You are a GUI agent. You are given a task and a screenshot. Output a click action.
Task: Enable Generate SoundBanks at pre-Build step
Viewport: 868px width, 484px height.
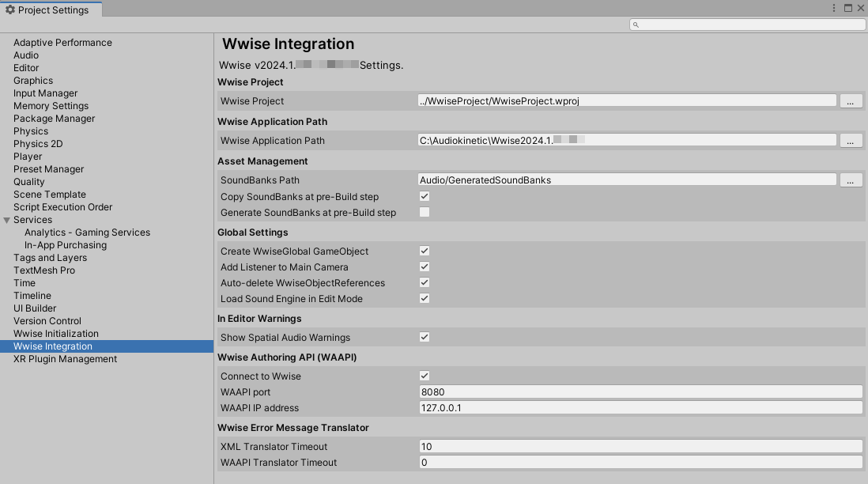(425, 212)
